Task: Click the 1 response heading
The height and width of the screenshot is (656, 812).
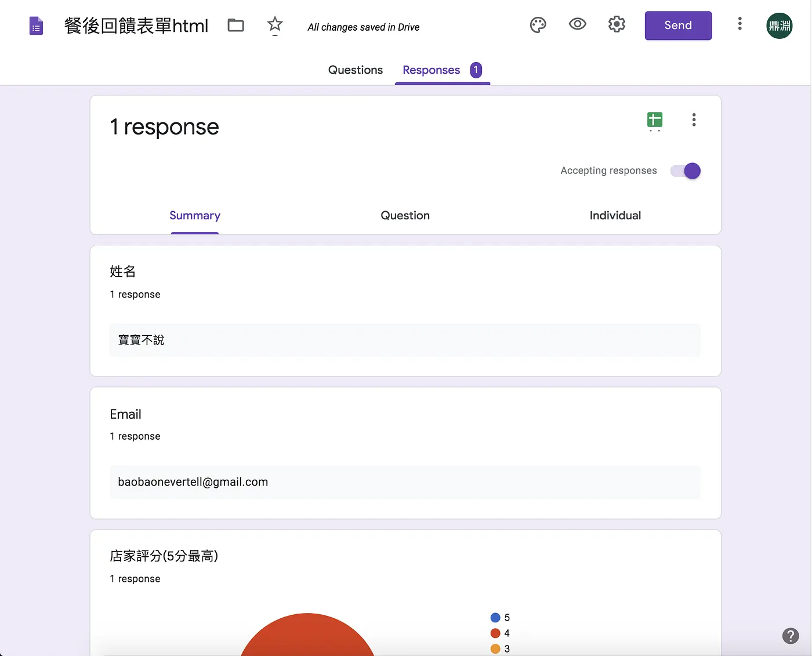Action: (x=165, y=127)
